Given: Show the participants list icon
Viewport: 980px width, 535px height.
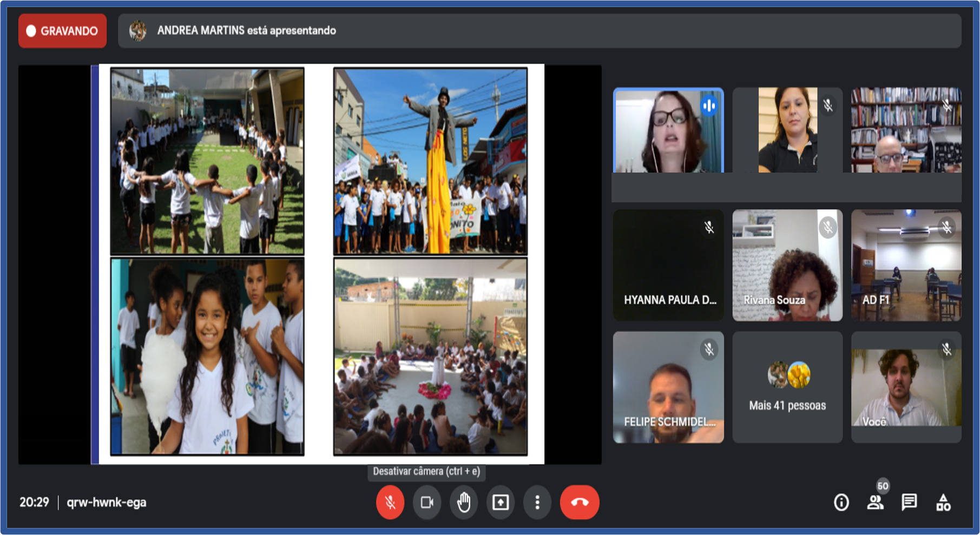Looking at the screenshot, I should click(x=875, y=503).
